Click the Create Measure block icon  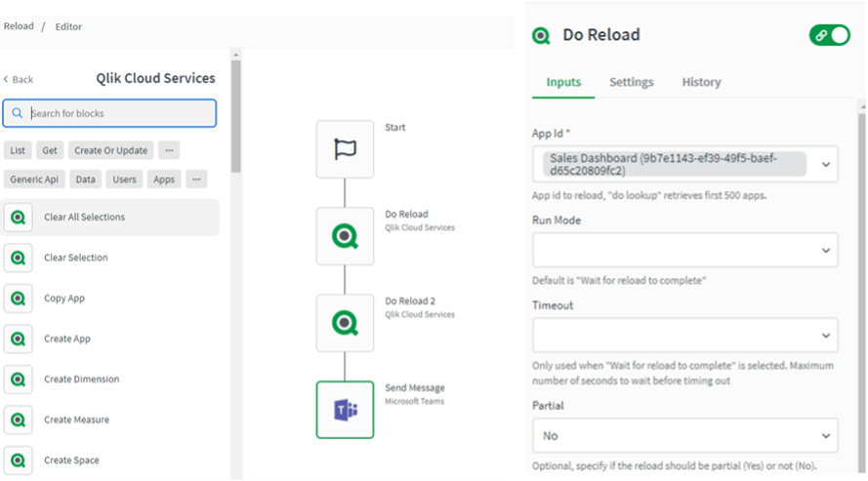click(19, 421)
